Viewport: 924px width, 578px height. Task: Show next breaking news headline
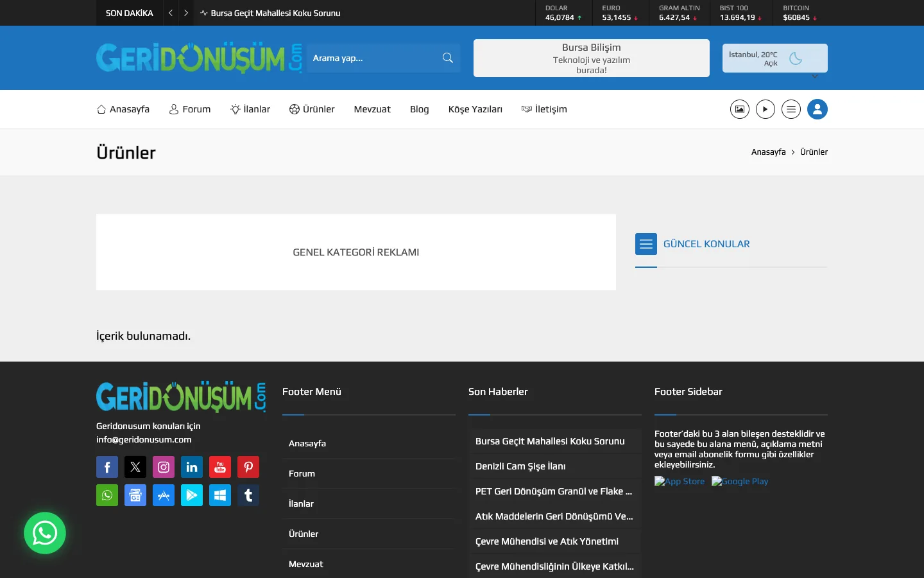(186, 13)
